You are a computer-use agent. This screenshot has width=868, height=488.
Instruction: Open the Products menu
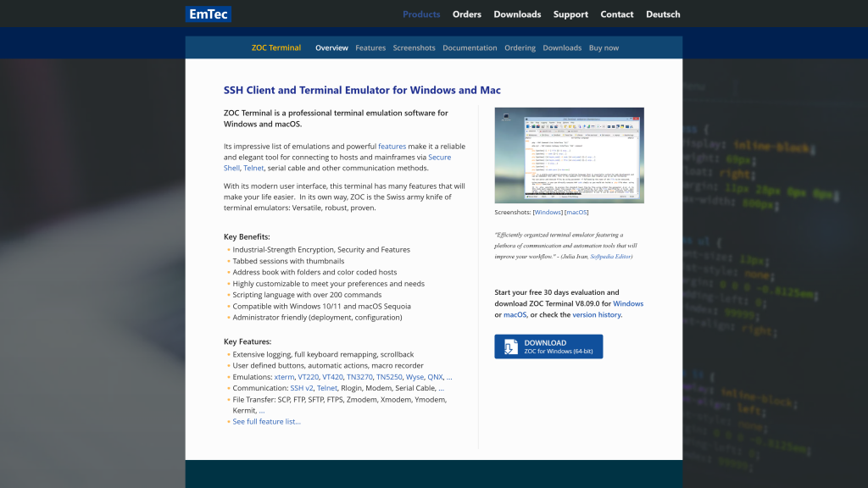pyautogui.click(x=421, y=14)
